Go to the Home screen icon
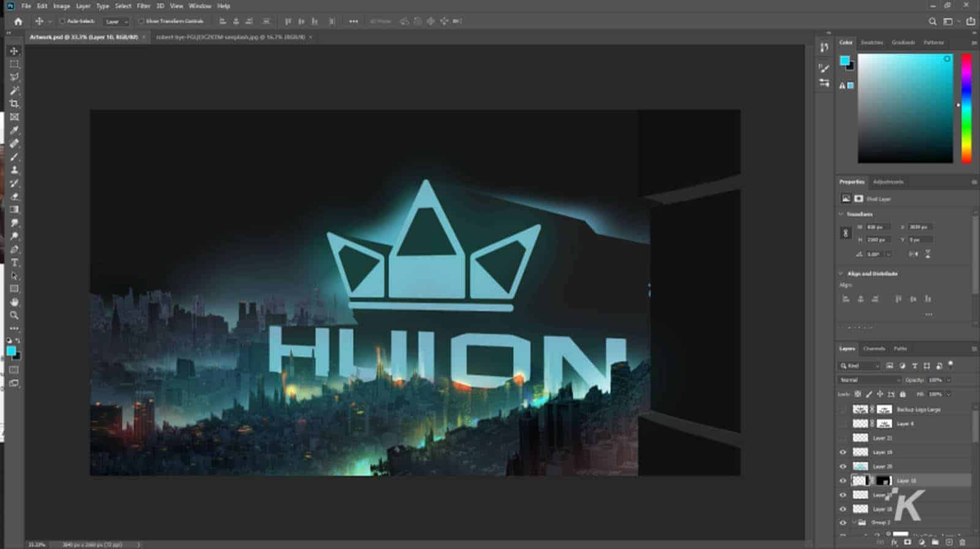This screenshot has width=980, height=549. [18, 21]
